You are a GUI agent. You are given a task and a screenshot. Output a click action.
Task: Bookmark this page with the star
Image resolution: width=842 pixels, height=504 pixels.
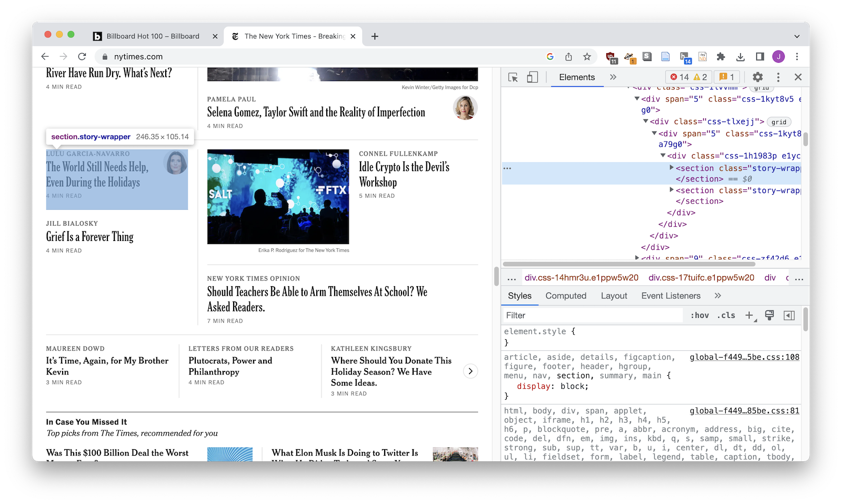click(x=587, y=57)
